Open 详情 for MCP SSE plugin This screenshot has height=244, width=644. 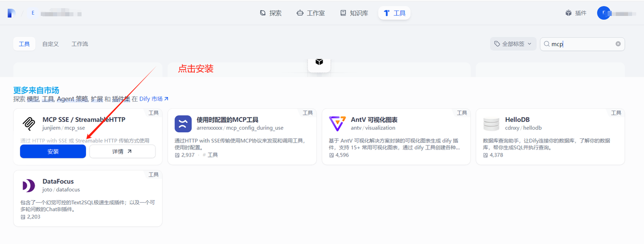pyautogui.click(x=122, y=151)
